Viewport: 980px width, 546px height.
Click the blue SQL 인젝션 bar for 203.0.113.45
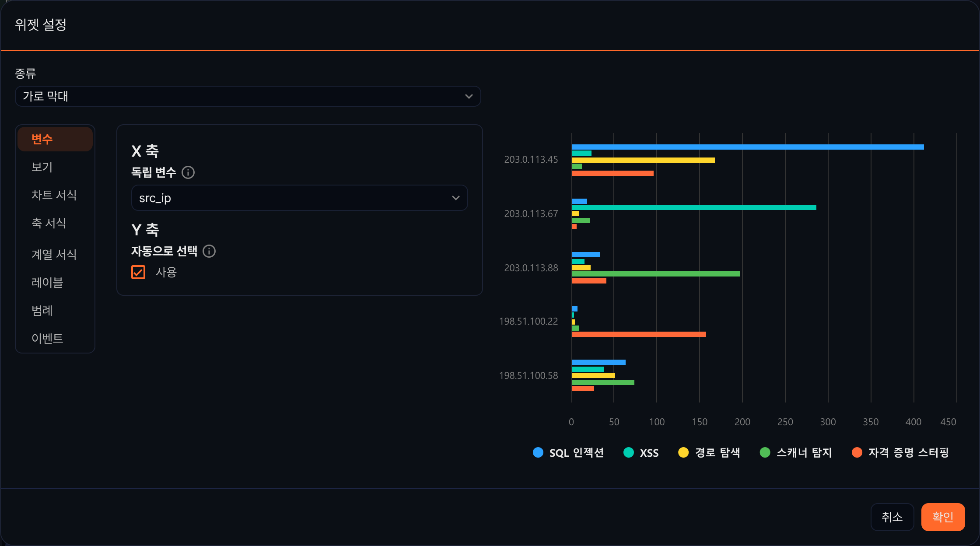click(748, 147)
